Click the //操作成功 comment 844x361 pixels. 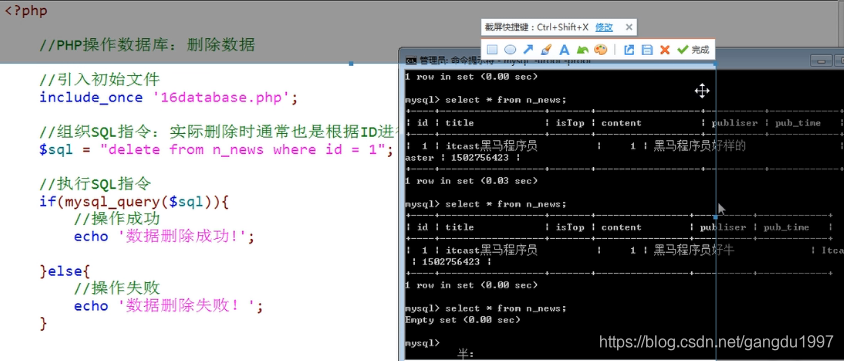(117, 219)
